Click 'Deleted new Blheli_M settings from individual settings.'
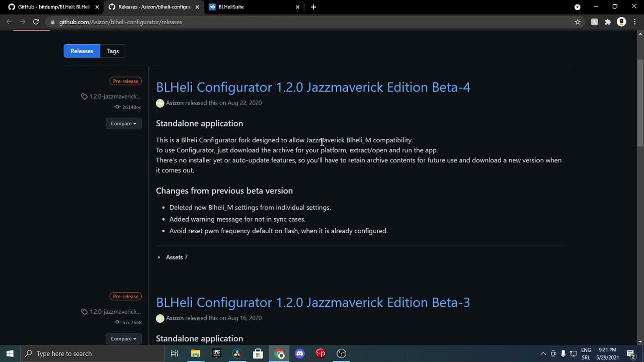The image size is (644, 362). point(250,207)
